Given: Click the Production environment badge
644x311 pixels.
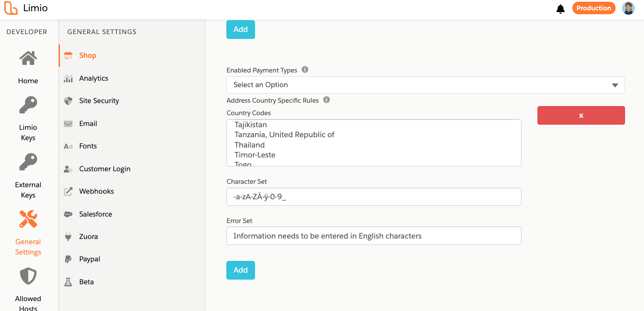Looking at the screenshot, I should 594,8.
